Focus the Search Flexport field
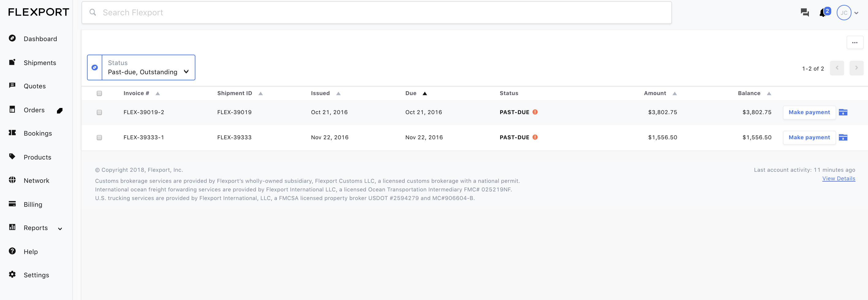Image resolution: width=868 pixels, height=300 pixels. [376, 13]
